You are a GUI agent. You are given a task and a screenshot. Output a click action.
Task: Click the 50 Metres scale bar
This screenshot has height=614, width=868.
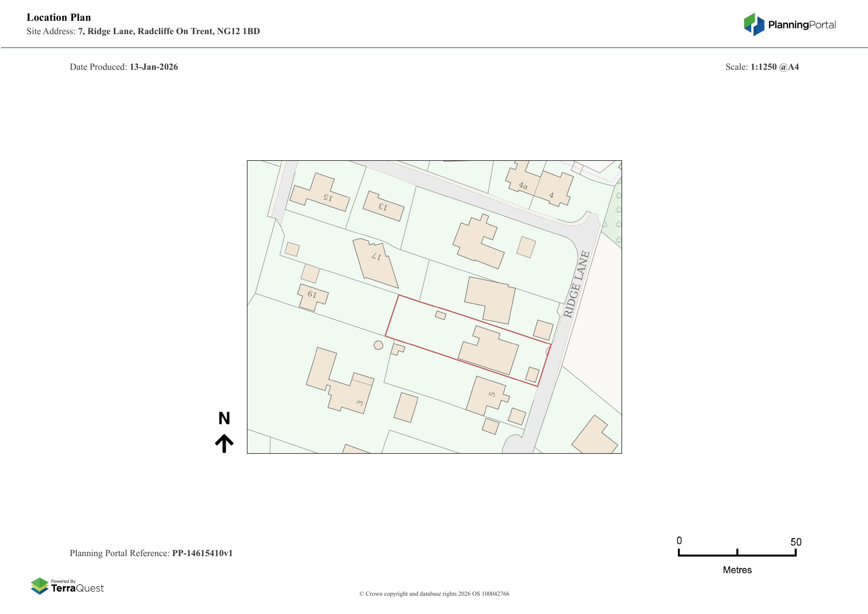[737, 554]
